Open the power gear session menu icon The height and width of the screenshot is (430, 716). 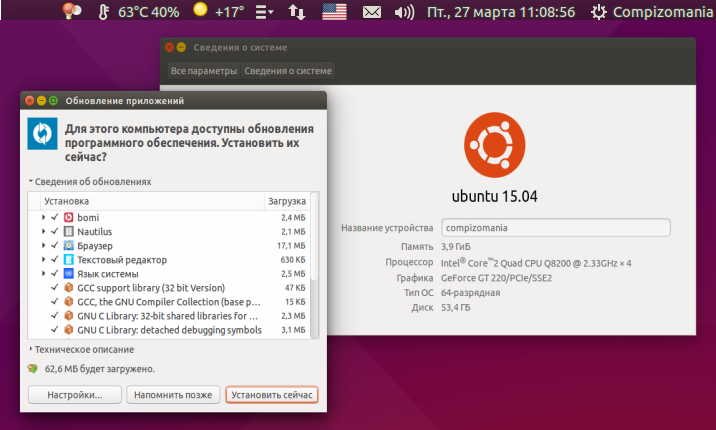pos(599,12)
